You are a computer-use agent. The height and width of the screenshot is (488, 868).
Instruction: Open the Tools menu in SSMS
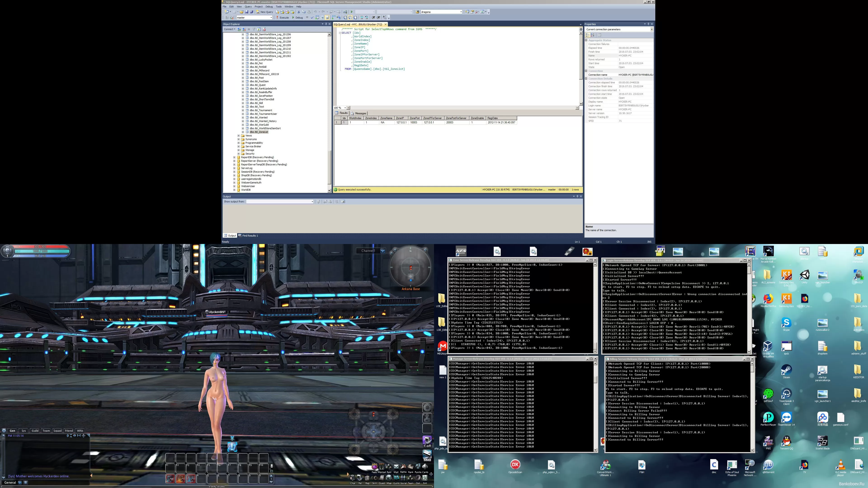click(x=279, y=6)
